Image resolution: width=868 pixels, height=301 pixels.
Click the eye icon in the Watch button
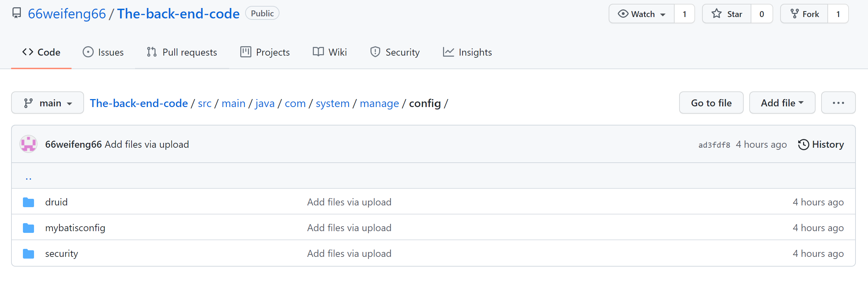pyautogui.click(x=623, y=14)
